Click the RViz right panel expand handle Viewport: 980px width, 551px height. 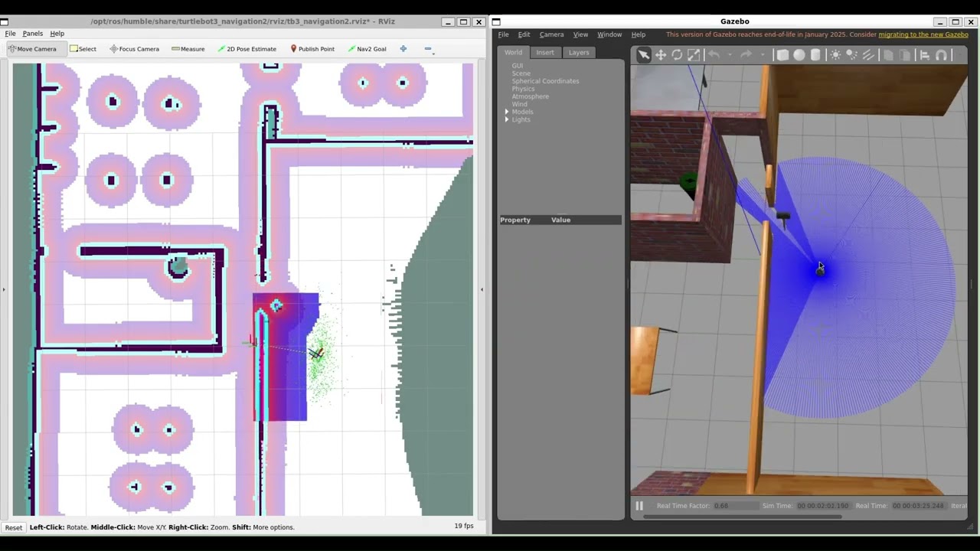(x=482, y=289)
